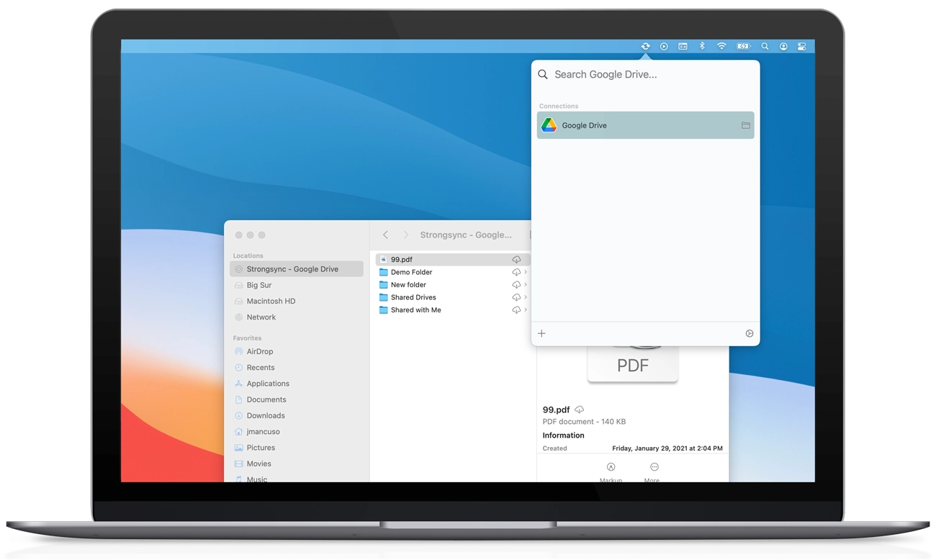936x560 pixels.
Task: Select New folder in file list
Action: click(x=452, y=285)
